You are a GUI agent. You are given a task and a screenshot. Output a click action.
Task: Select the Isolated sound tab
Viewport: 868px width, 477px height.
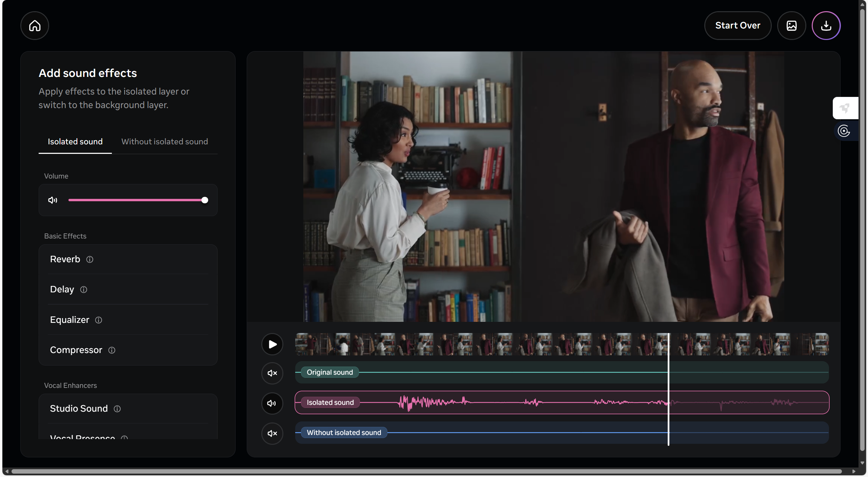coord(75,142)
